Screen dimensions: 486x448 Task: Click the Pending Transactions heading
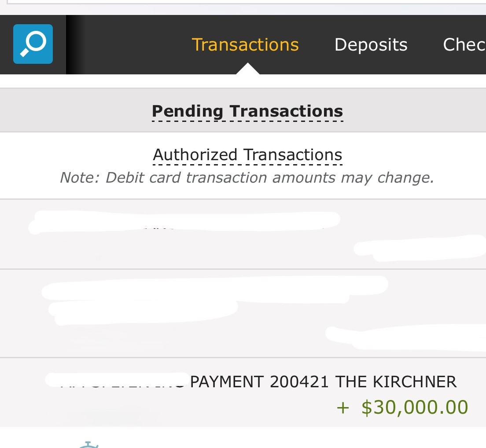click(247, 111)
